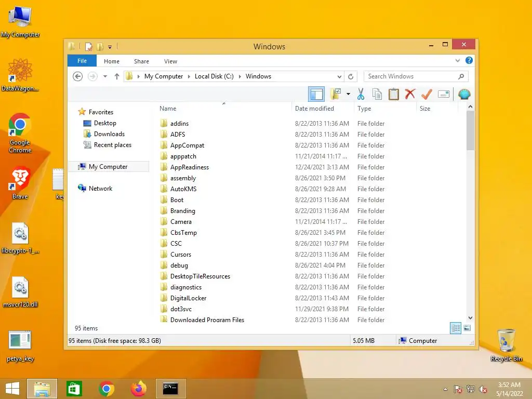
Task: Click the Forward navigation arrow
Action: tap(92, 76)
